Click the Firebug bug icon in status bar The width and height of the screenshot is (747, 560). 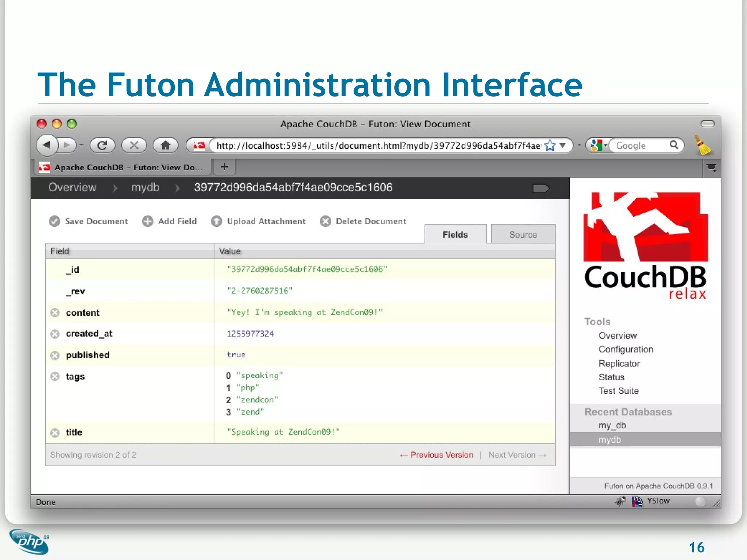[x=620, y=501]
